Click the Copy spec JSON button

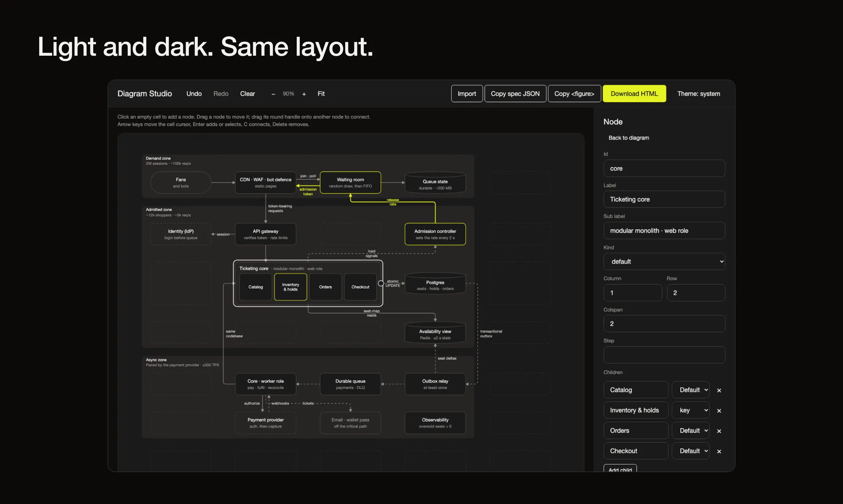click(515, 94)
